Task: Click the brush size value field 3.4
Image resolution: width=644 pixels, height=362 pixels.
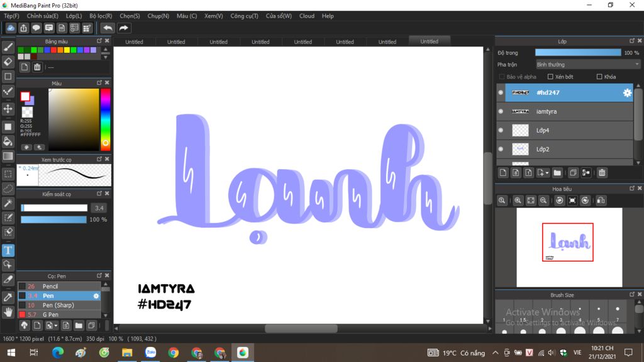Action: pos(99,208)
